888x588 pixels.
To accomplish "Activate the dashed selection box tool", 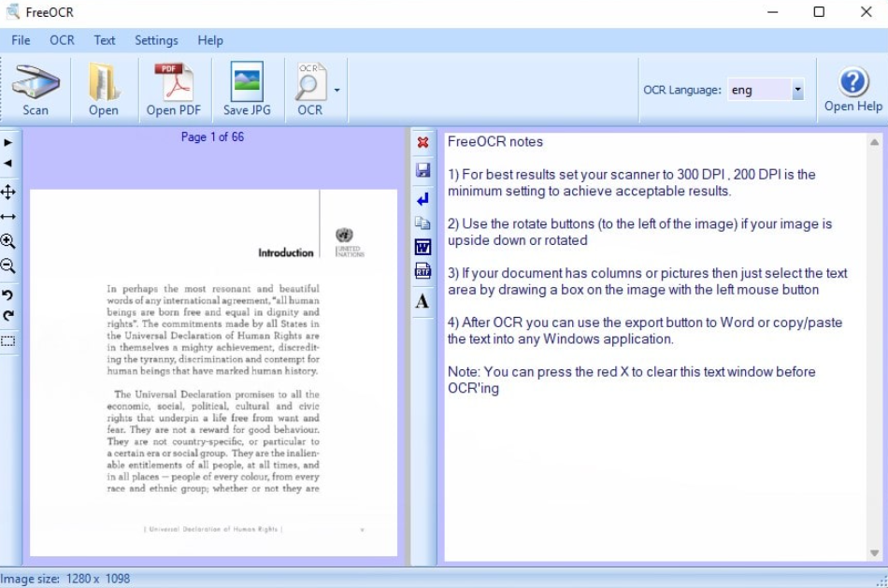I will [7, 341].
